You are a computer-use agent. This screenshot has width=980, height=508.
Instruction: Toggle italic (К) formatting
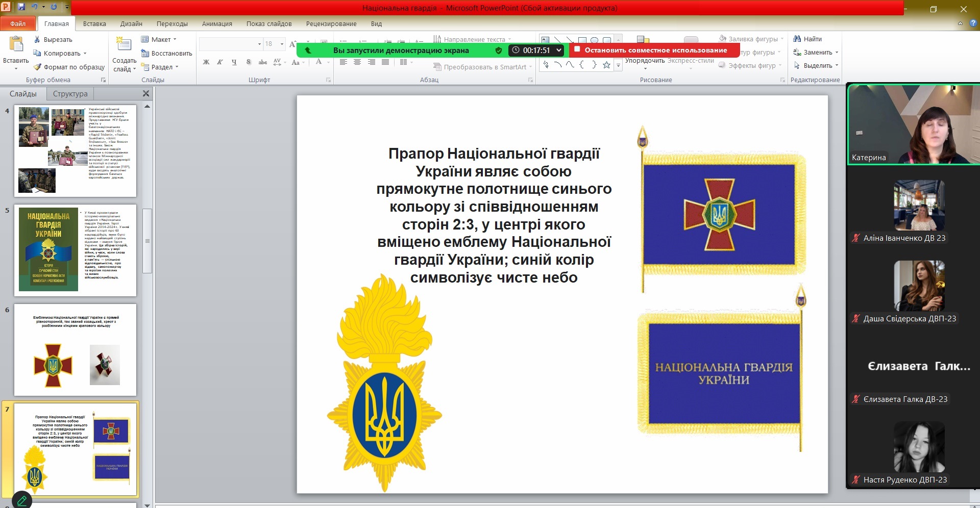pos(220,62)
